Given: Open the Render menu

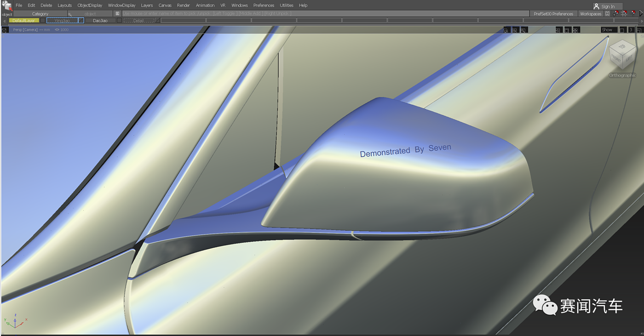Looking at the screenshot, I should click(183, 6).
